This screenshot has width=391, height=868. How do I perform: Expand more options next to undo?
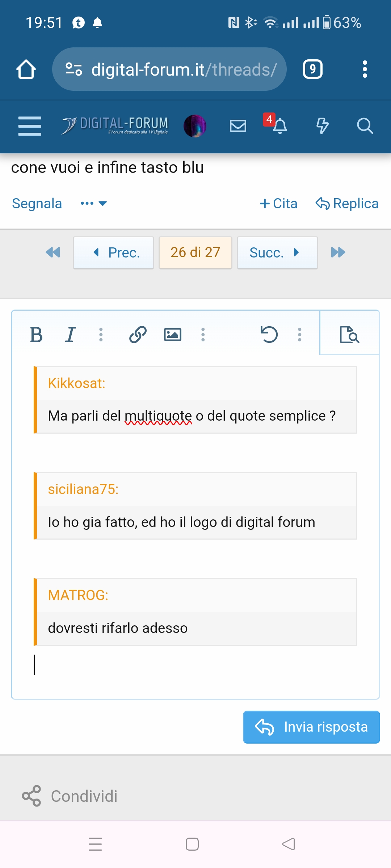coord(300,335)
